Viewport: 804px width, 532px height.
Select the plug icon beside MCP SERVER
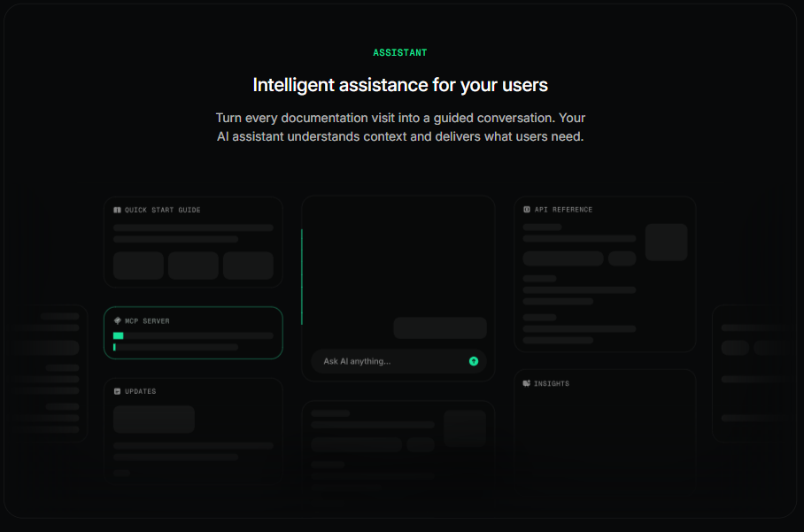point(119,320)
